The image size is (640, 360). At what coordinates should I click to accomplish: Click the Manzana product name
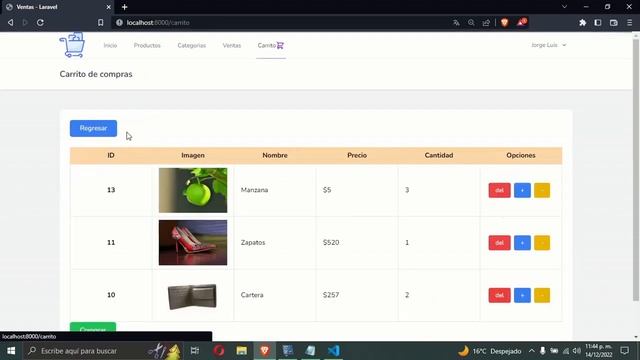pos(254,190)
